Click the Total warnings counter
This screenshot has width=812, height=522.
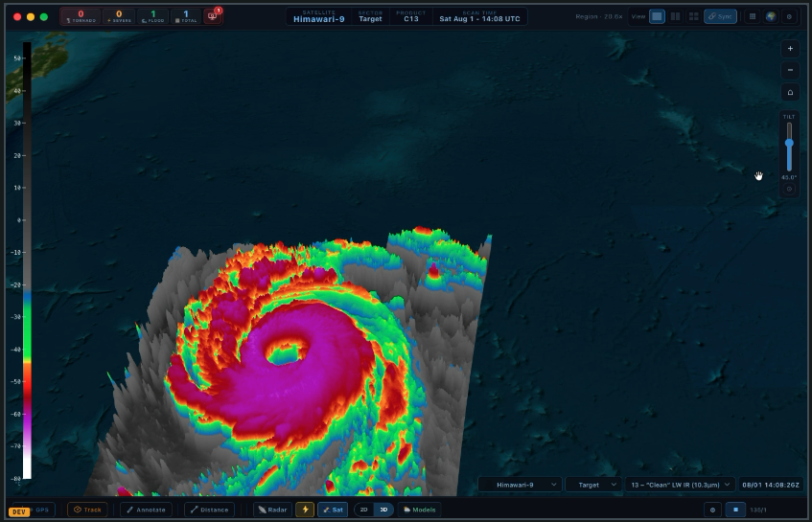click(185, 16)
